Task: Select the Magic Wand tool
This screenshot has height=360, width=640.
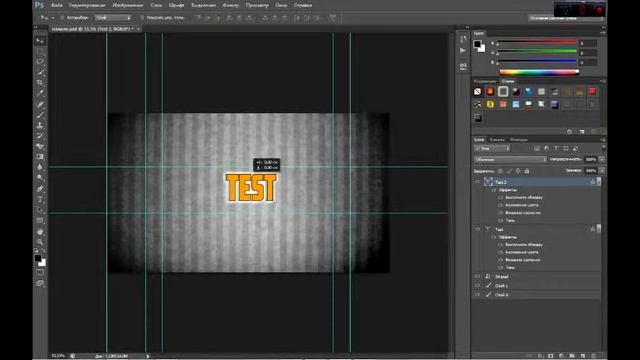Action: click(x=40, y=72)
